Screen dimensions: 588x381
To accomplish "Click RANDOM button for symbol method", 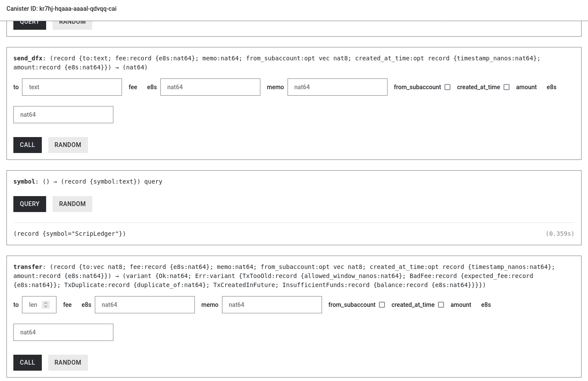I will [x=72, y=204].
